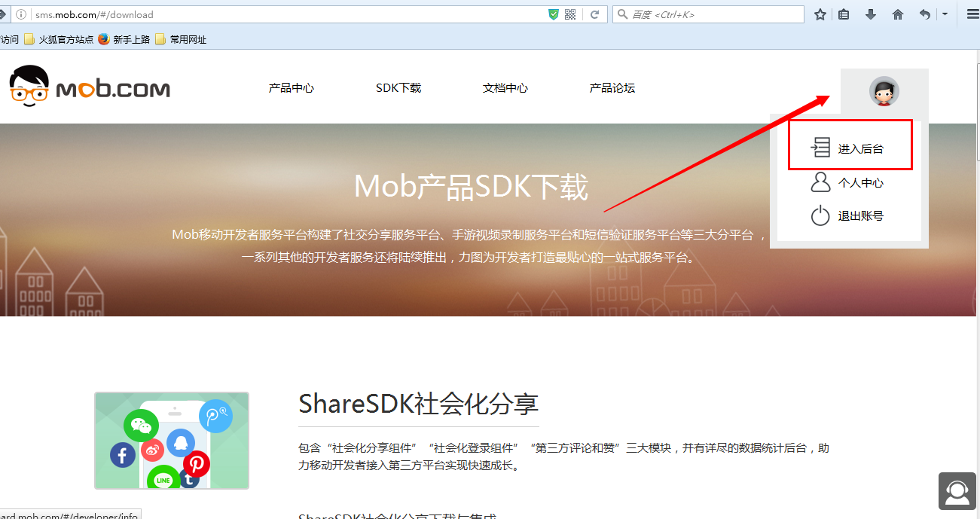Click the Mob产品SDK下载 banner title
The image size is (980, 519).
pos(471,187)
